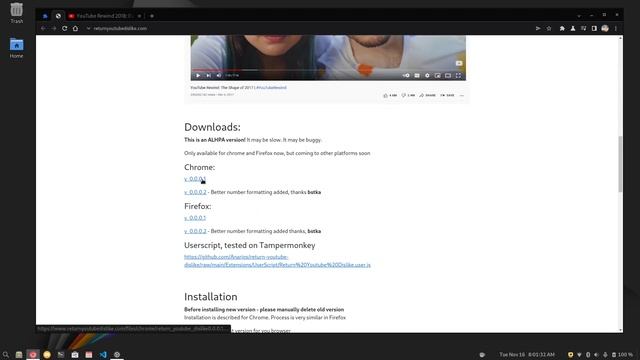Screen dimensions: 640x360
Task: Open the #YouTubeRewind hashtag link
Action: (271, 87)
